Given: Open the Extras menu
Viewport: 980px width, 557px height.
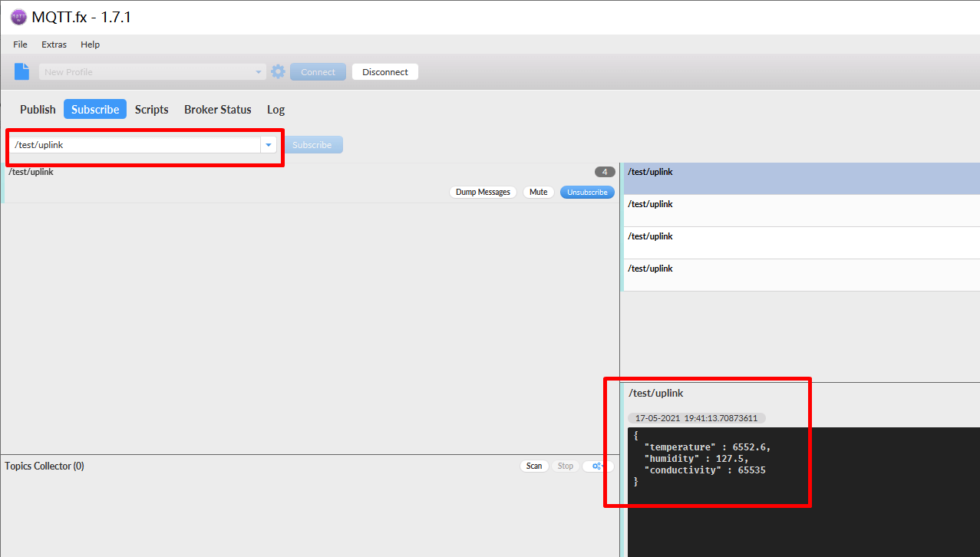Looking at the screenshot, I should pos(54,44).
